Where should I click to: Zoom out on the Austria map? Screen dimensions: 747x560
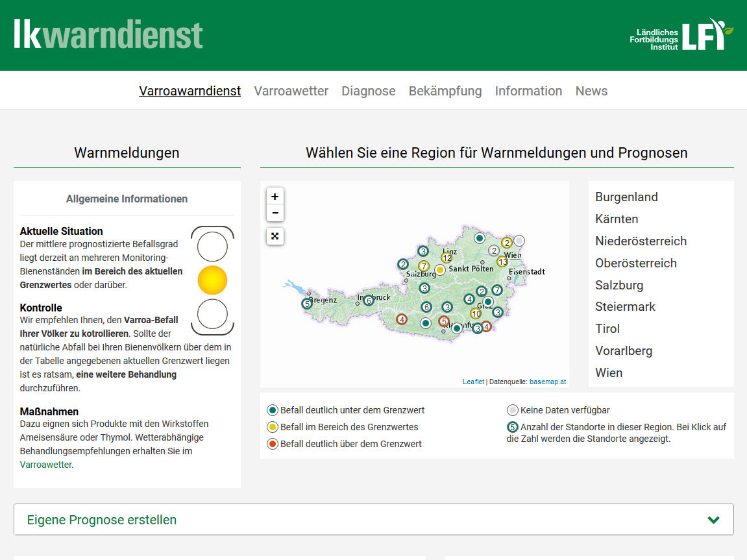coord(275,213)
